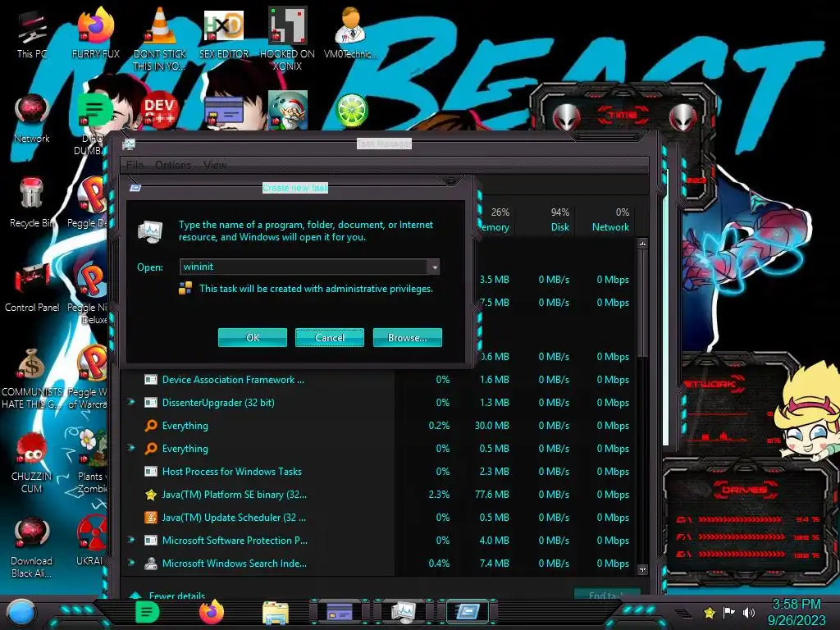Expand Microsoft Windows Search Indexer row
Screen dimensions: 840x630
tap(131, 563)
